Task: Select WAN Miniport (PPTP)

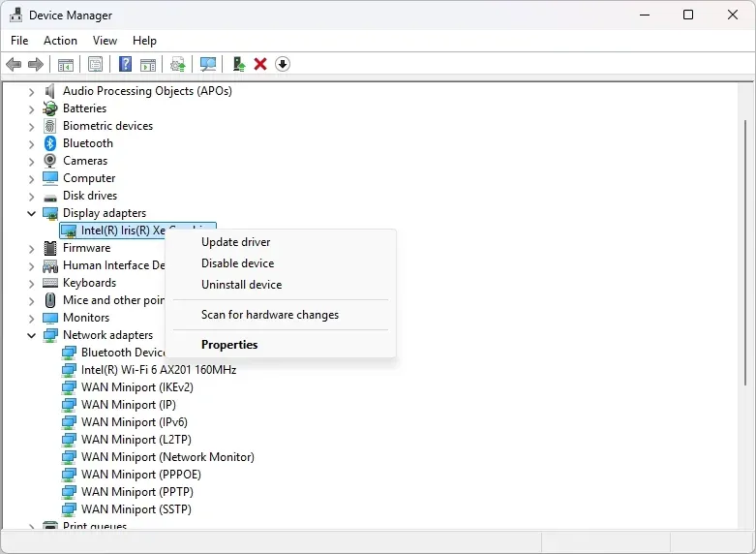Action: tap(136, 491)
